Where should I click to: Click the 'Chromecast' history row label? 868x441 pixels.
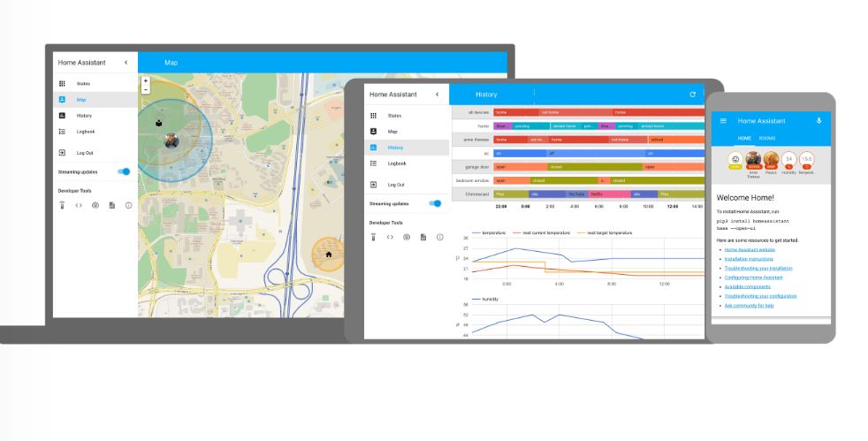tap(476, 194)
